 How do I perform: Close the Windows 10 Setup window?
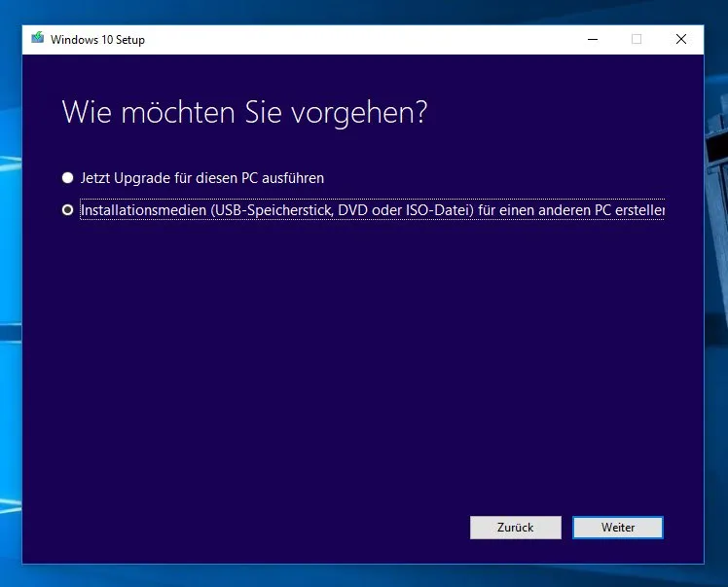click(x=680, y=40)
